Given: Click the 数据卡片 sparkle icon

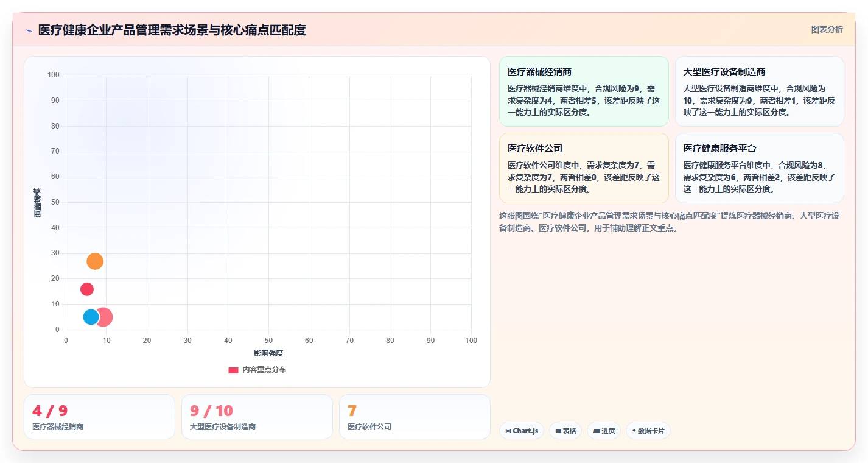Looking at the screenshot, I should coord(634,431).
